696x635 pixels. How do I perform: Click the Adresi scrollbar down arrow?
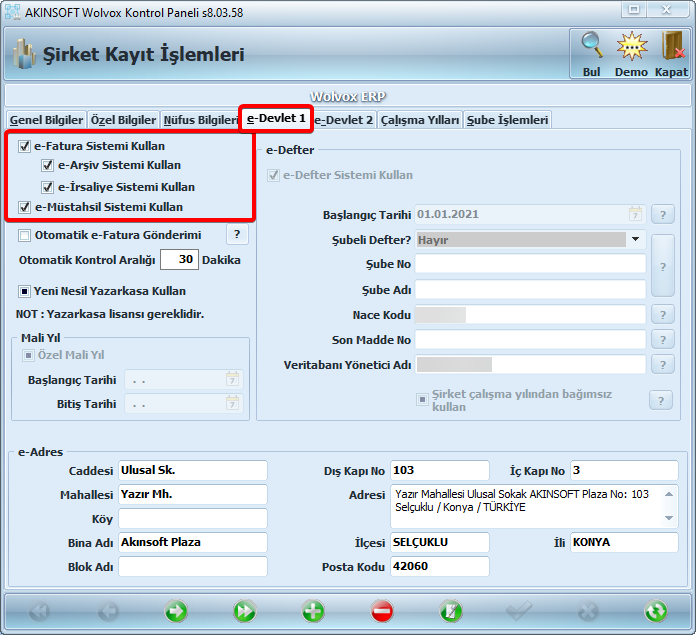tap(669, 518)
